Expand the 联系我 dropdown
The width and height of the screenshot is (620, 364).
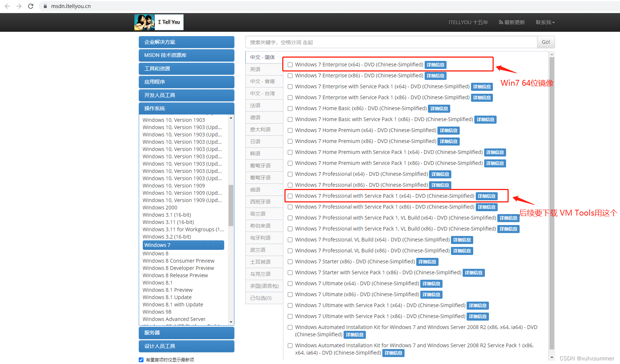point(545,22)
